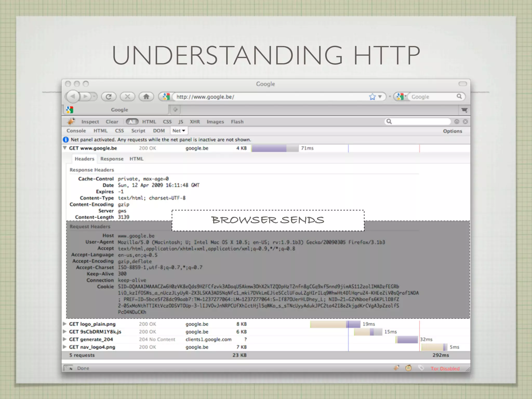Select the All request filter
The width and height of the screenshot is (532, 399).
pos(132,122)
